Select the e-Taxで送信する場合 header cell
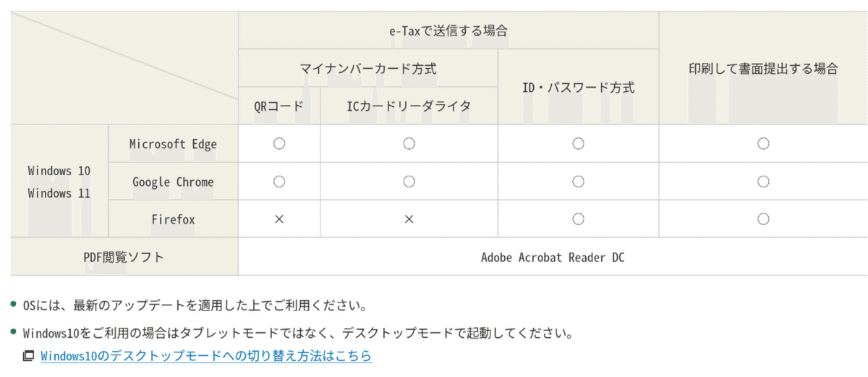 [448, 30]
